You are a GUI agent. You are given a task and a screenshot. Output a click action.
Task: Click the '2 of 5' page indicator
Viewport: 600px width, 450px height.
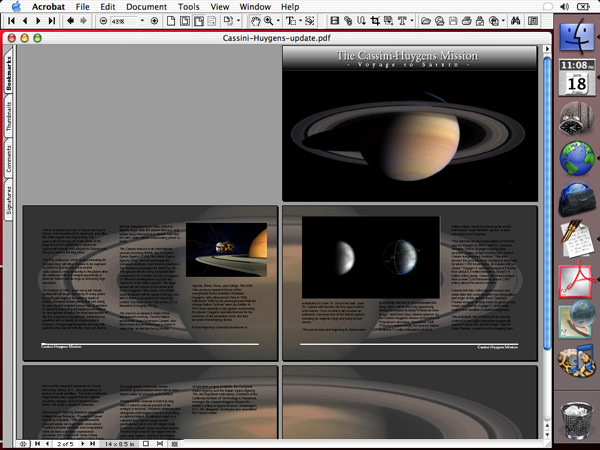(x=65, y=444)
